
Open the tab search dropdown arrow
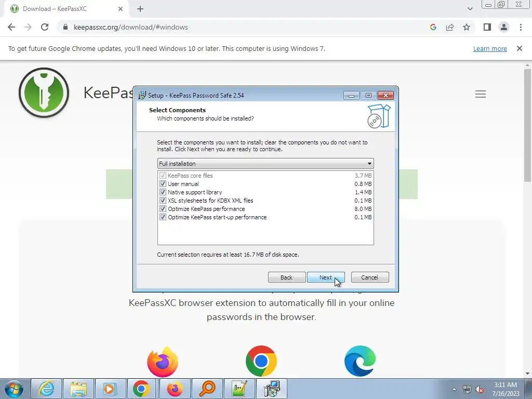point(470,9)
